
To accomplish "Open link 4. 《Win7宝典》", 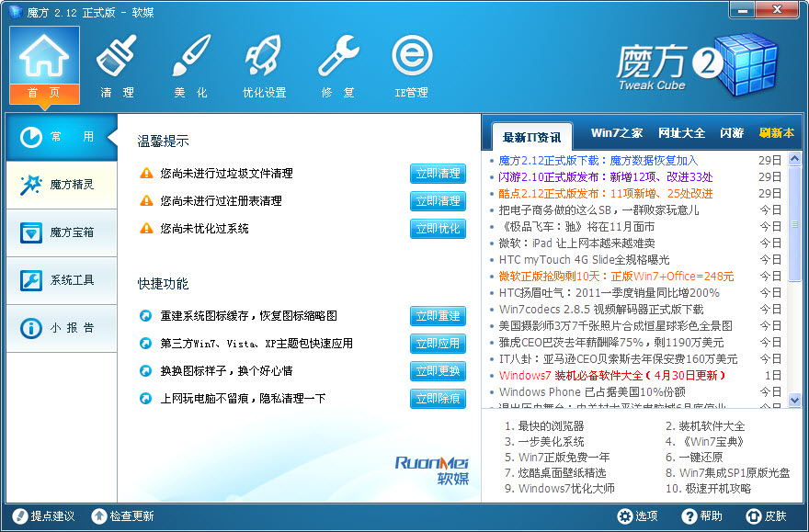I will click(x=706, y=442).
